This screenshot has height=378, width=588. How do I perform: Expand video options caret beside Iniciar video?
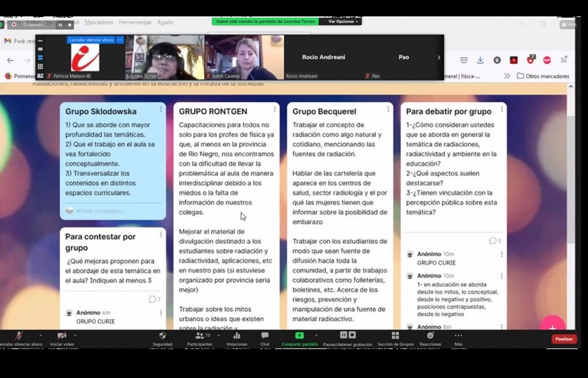click(x=75, y=335)
